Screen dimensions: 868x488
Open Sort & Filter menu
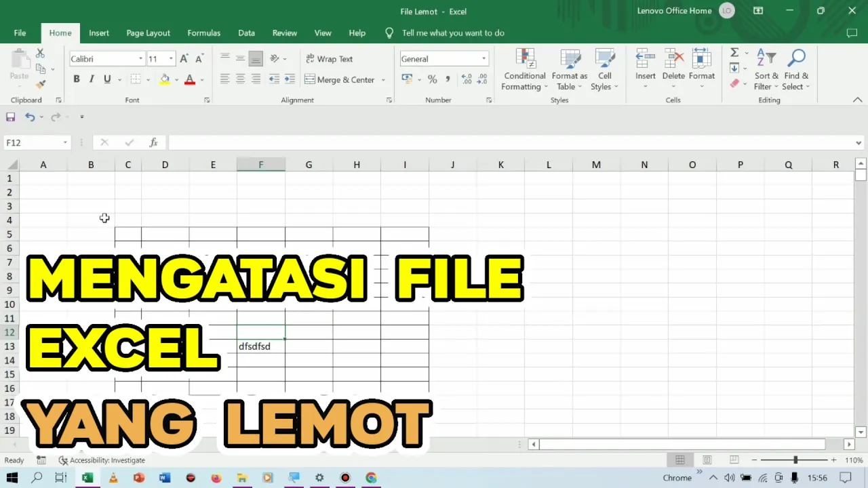(766, 70)
